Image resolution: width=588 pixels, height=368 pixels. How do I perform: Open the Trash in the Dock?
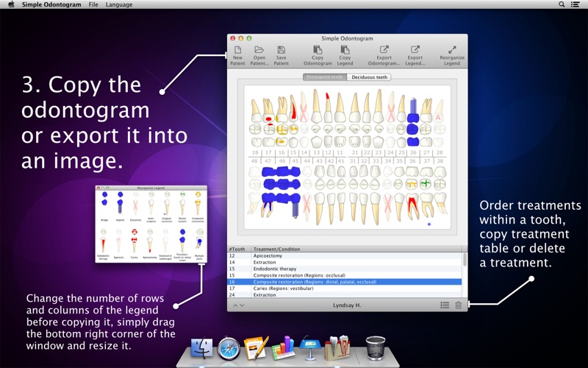click(376, 347)
